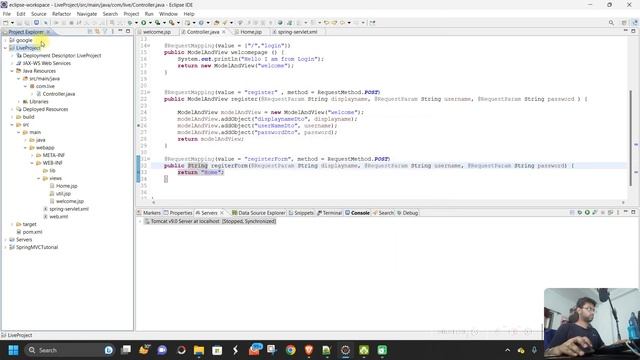Open the File menu
The height and width of the screenshot is (360, 640).
pyautogui.click(x=7, y=14)
